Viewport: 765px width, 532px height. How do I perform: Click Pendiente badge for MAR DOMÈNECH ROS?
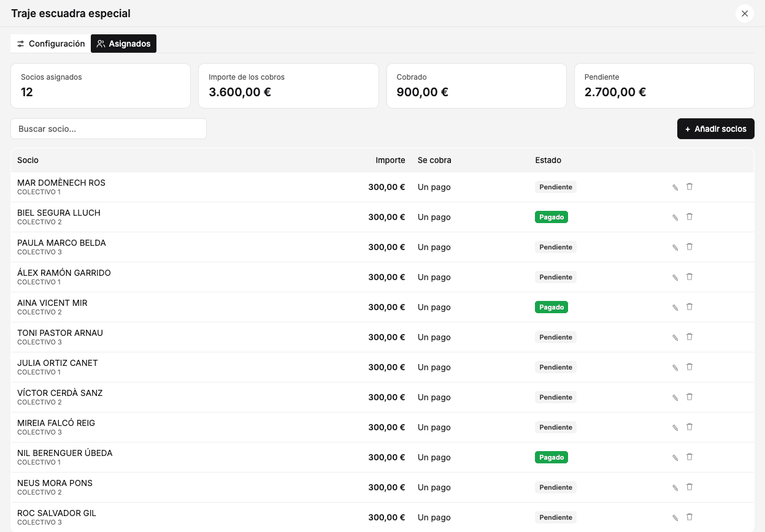click(556, 187)
